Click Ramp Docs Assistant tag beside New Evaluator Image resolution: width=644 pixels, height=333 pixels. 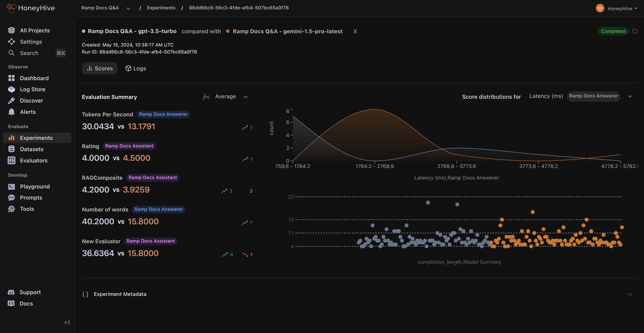(151, 241)
